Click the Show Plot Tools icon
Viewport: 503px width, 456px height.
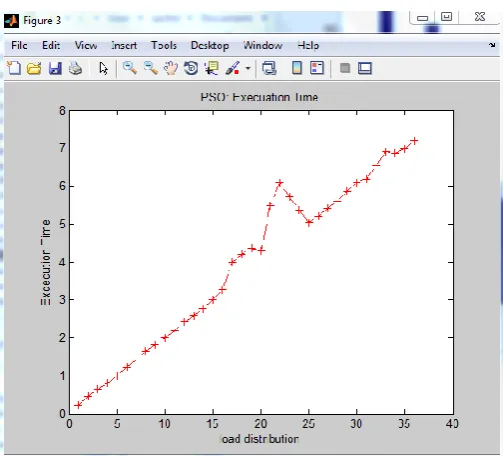pyautogui.click(x=365, y=68)
